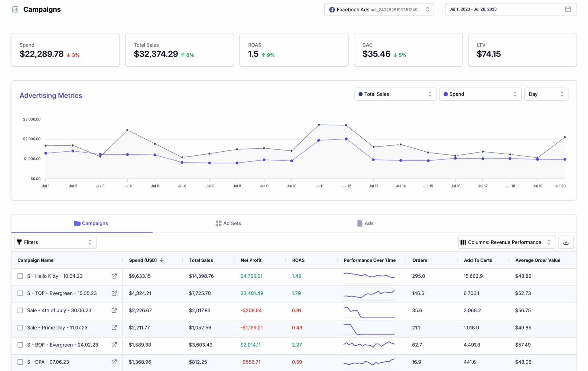This screenshot has width=588, height=371.
Task: Check the row for Sale - 4th of July
Action: tap(20, 310)
